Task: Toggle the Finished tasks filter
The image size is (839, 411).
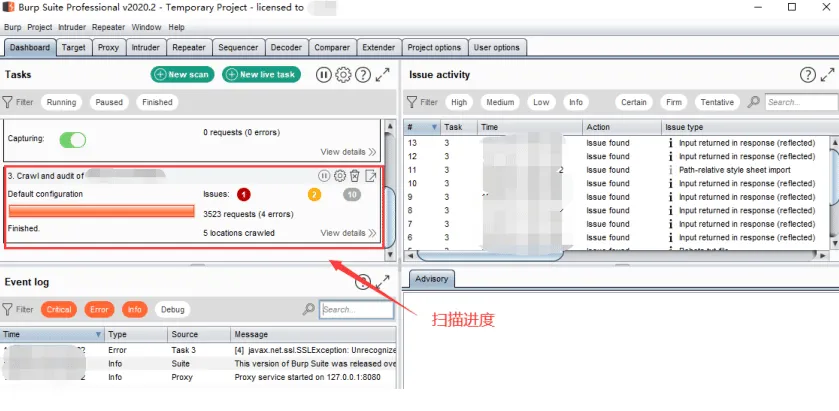Action: tap(157, 102)
